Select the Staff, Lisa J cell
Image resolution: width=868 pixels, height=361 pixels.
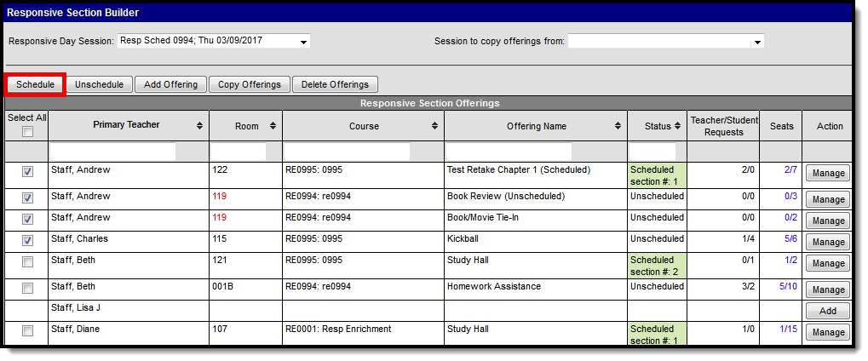click(129, 311)
